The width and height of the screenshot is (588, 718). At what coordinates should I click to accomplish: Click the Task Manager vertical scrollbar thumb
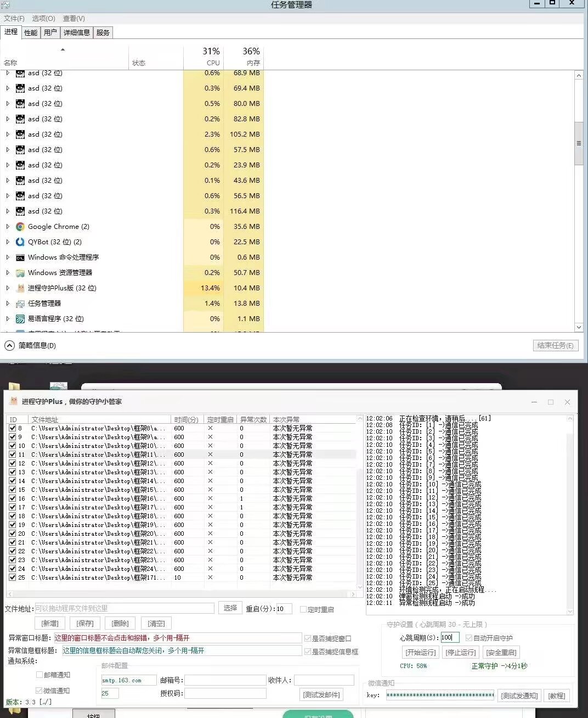[579, 143]
